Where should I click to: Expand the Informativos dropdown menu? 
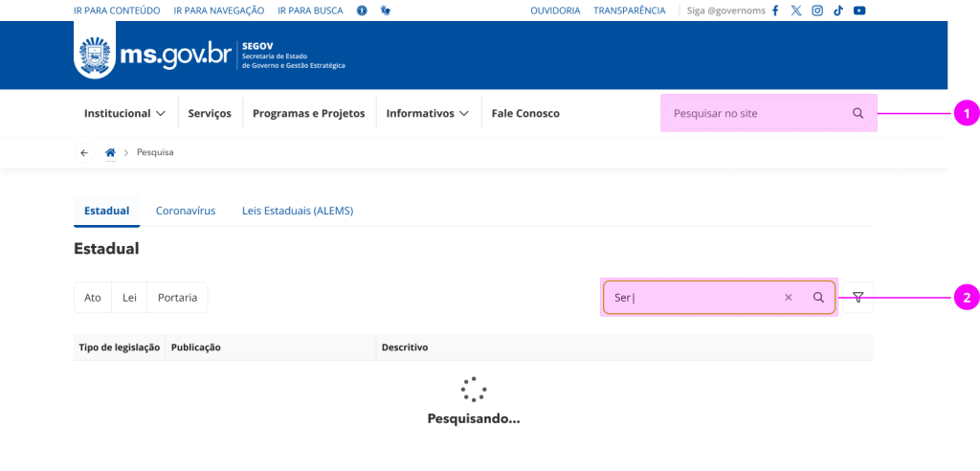(427, 113)
